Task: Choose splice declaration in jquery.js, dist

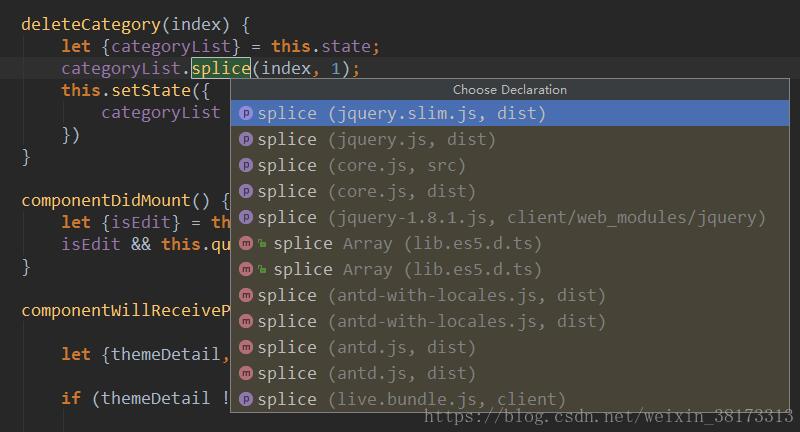Action: tap(510, 139)
